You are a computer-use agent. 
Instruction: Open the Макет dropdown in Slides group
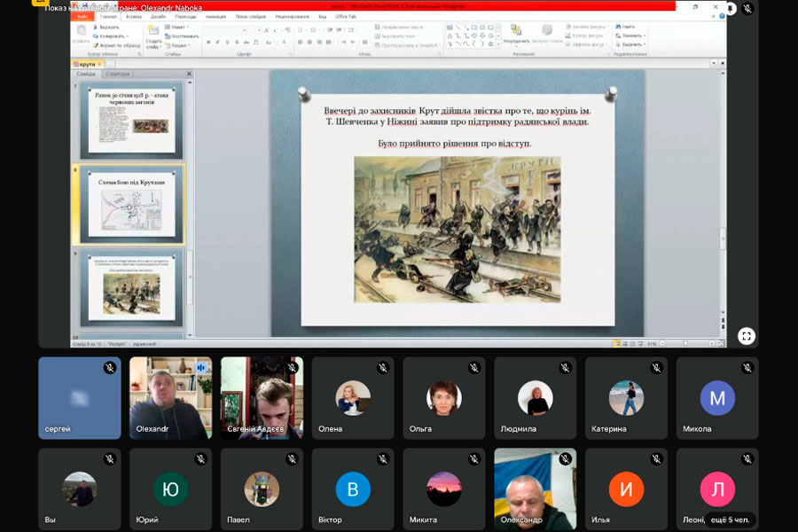178,27
